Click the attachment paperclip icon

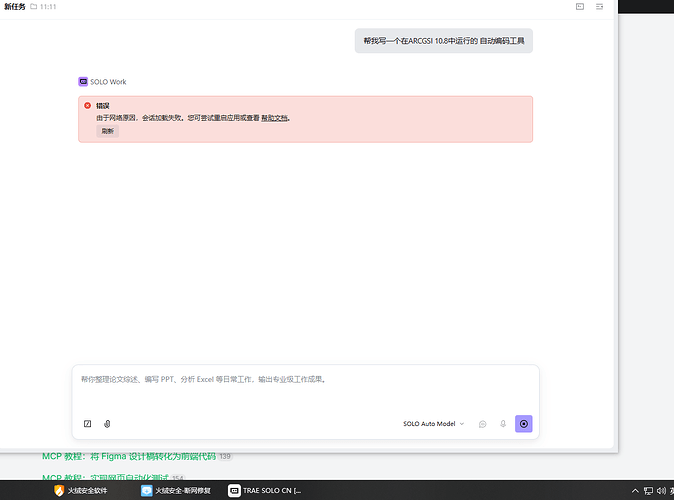[x=107, y=423]
